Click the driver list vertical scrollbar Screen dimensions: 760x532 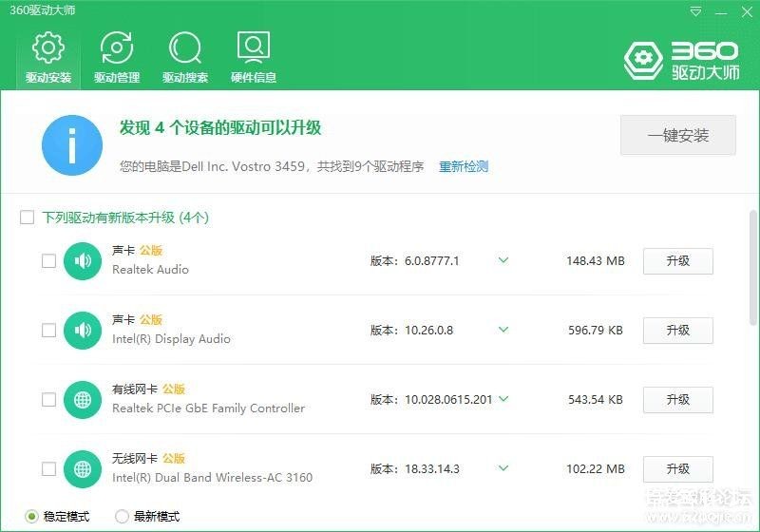[752, 268]
